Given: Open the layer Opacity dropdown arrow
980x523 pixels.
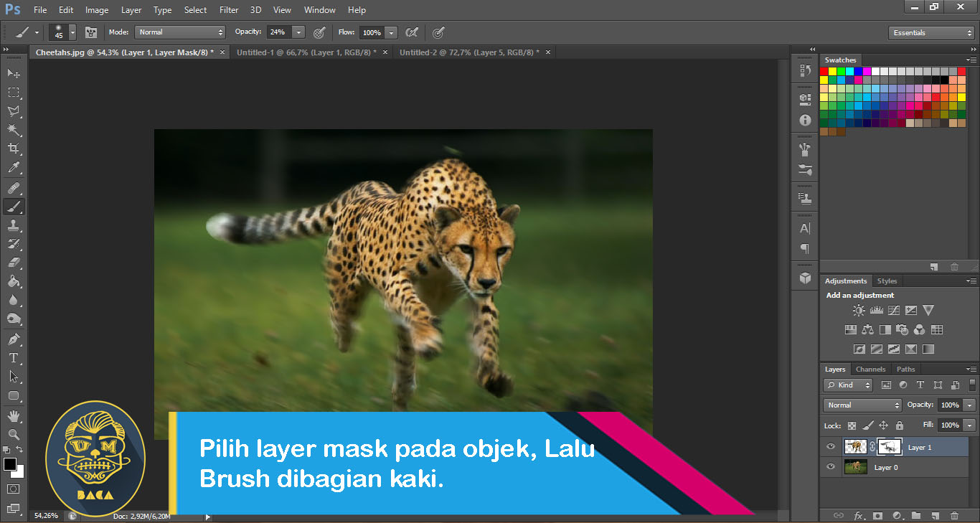Looking at the screenshot, I should [x=969, y=404].
